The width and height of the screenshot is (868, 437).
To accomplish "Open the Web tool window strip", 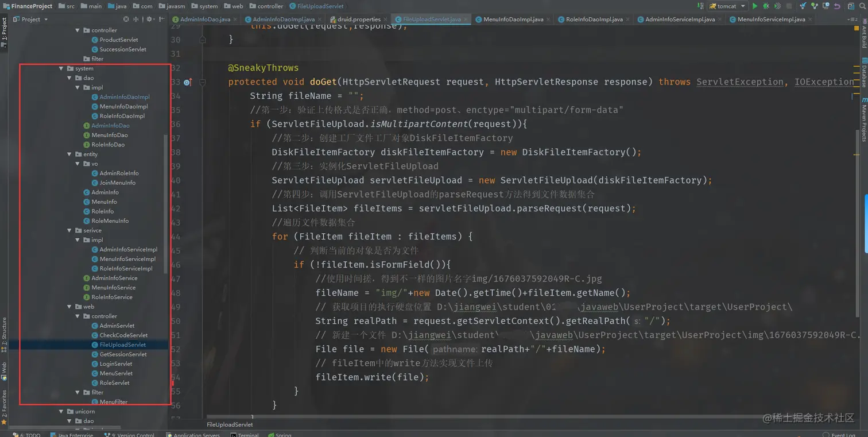I will (4, 370).
